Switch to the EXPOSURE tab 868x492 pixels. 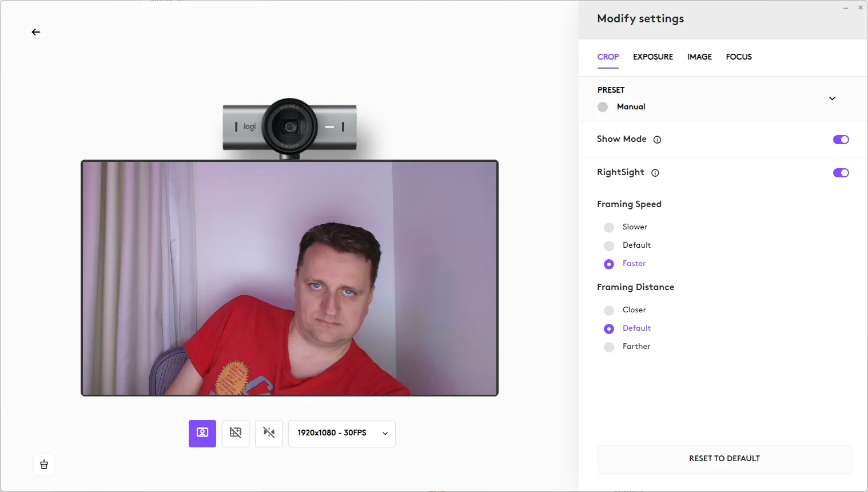pos(653,57)
